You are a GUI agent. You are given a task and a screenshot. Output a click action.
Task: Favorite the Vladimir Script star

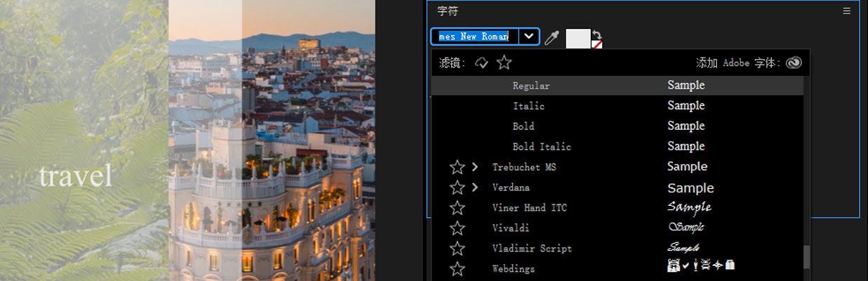click(x=458, y=249)
